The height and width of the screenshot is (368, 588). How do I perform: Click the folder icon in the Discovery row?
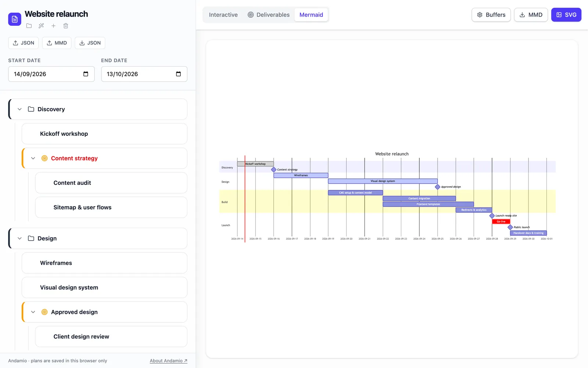click(x=31, y=109)
